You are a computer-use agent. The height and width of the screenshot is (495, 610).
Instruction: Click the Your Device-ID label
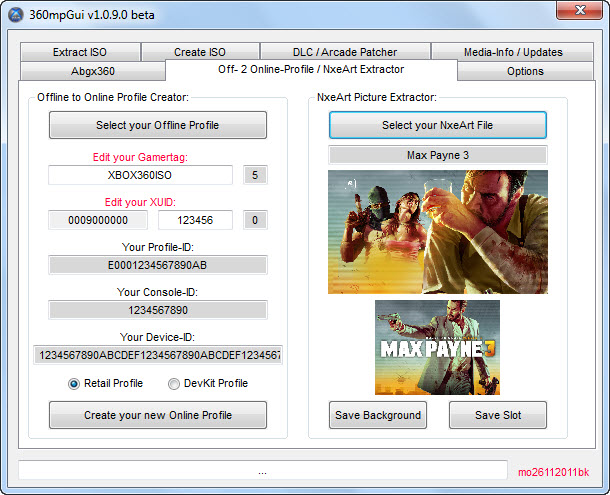pos(157,337)
